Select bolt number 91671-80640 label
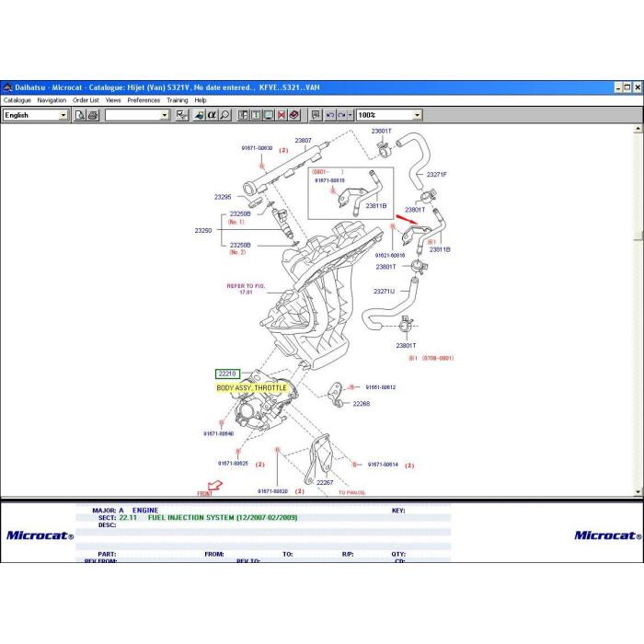The height and width of the screenshot is (644, 644). tap(219, 433)
